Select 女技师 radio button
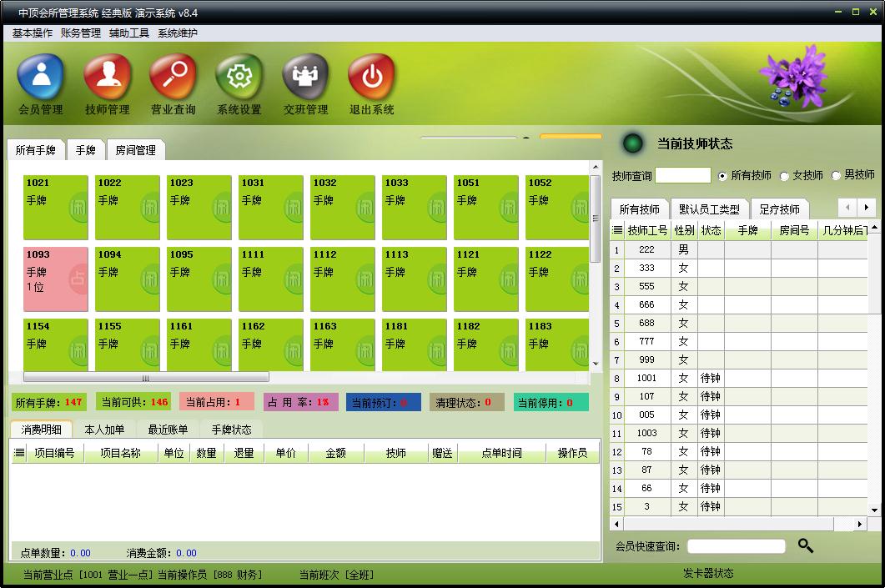885x588 pixels. [x=784, y=176]
